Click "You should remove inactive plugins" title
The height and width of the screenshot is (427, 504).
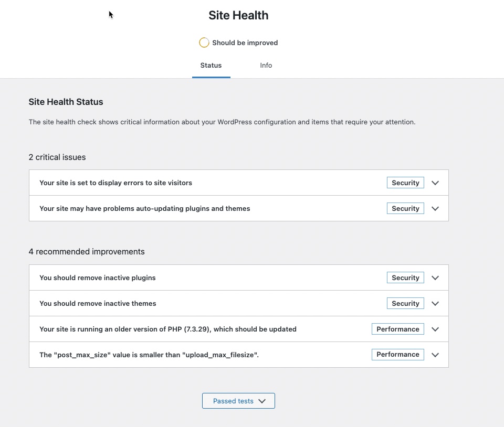tap(98, 278)
